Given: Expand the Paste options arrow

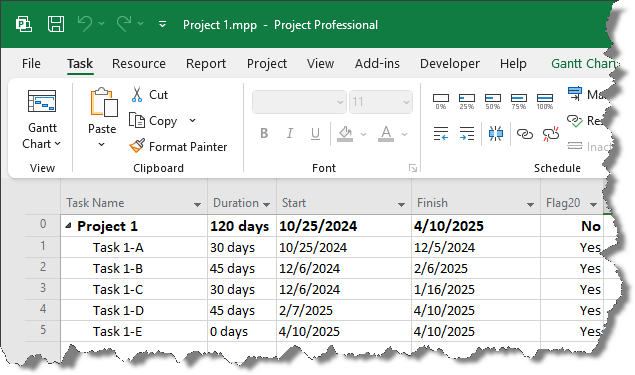Looking at the screenshot, I should pyautogui.click(x=102, y=144).
